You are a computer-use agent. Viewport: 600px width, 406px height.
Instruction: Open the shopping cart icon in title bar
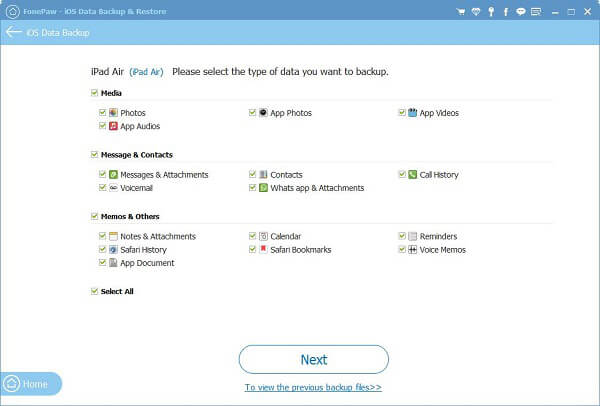click(461, 12)
